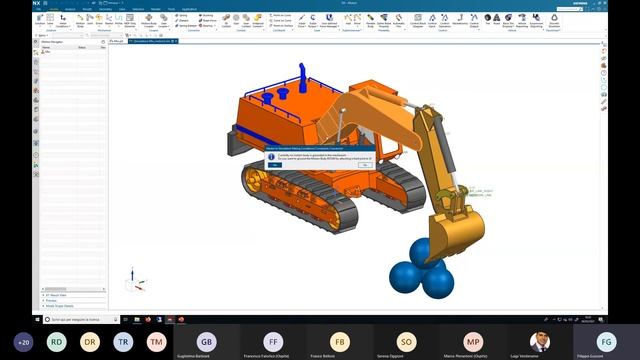The width and height of the screenshot is (640, 360).
Task: Click Point on Surface constraint
Action: pyautogui.click(x=281, y=25)
